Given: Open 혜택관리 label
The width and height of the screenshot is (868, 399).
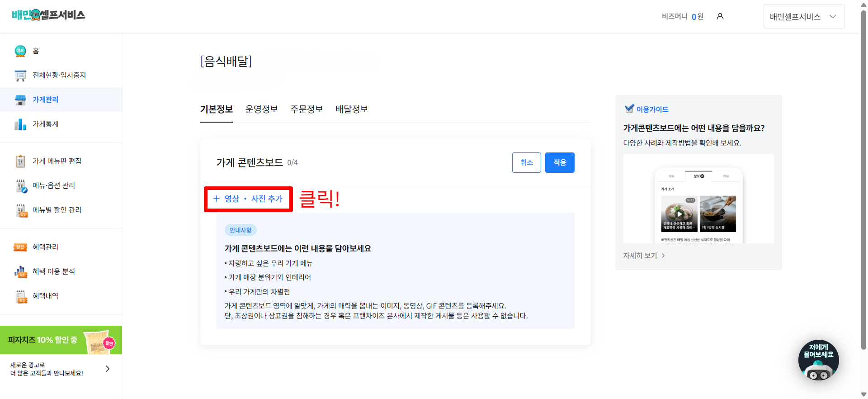Looking at the screenshot, I should click(x=45, y=247).
